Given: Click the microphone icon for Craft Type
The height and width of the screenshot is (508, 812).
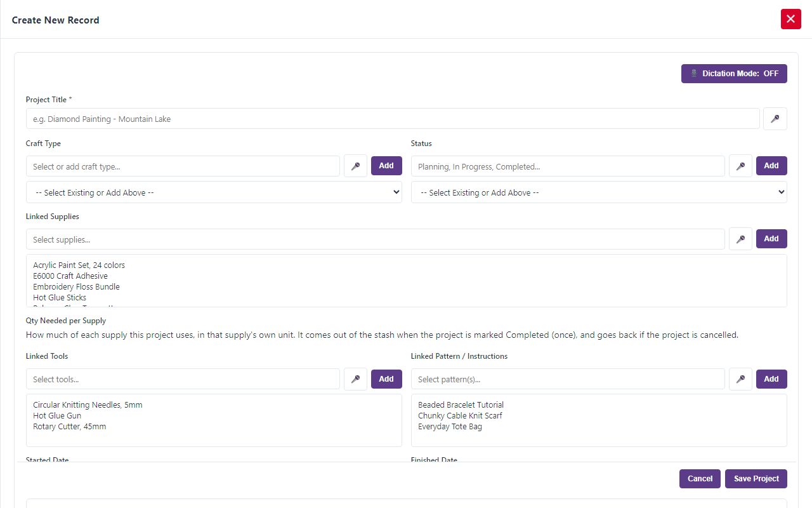Looking at the screenshot, I should [355, 166].
